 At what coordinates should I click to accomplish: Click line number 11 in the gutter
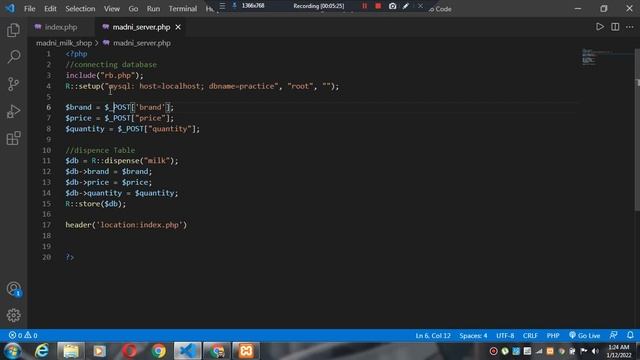(x=47, y=161)
